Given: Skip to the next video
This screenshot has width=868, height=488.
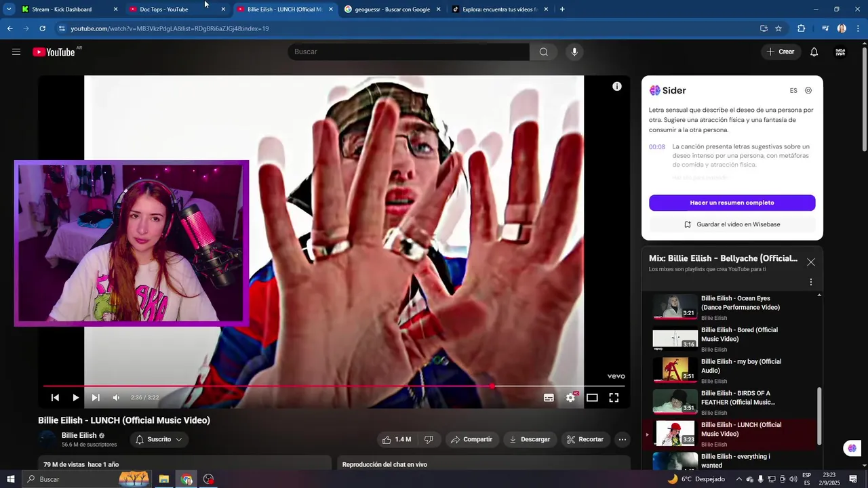Looking at the screenshot, I should [x=96, y=398].
